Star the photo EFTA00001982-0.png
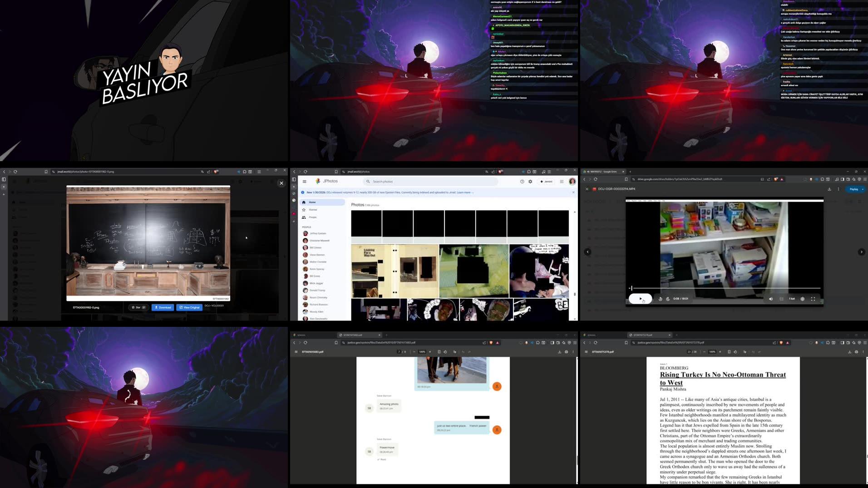This screenshot has height=488, width=868. click(x=138, y=307)
